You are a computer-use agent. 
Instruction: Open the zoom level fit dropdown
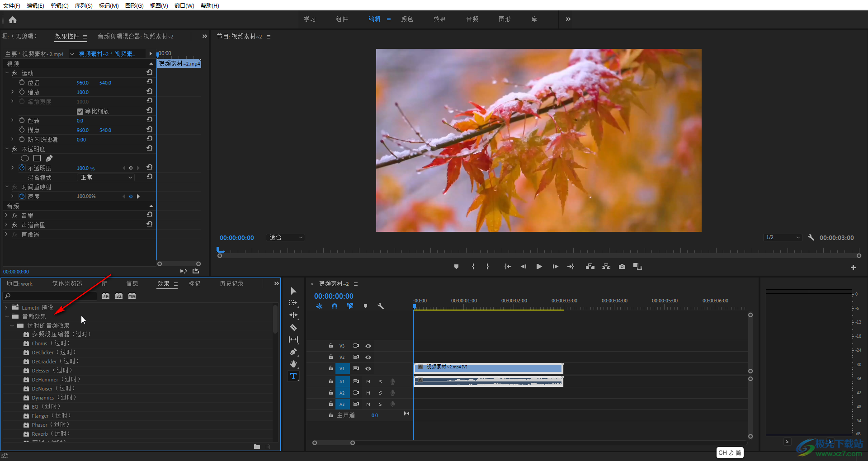286,237
